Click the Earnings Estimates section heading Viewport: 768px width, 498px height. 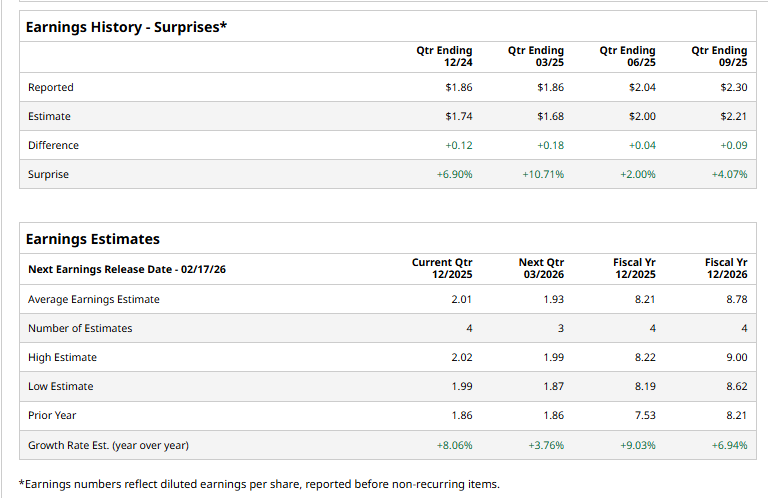pyautogui.click(x=92, y=239)
